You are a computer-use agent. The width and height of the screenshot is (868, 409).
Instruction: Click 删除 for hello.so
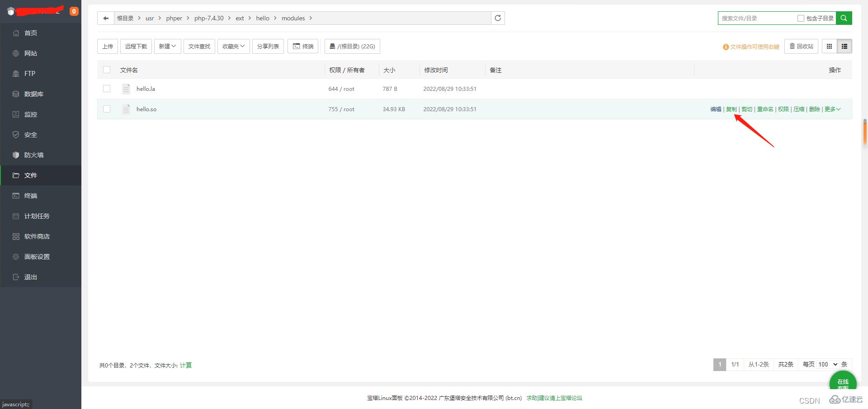815,109
